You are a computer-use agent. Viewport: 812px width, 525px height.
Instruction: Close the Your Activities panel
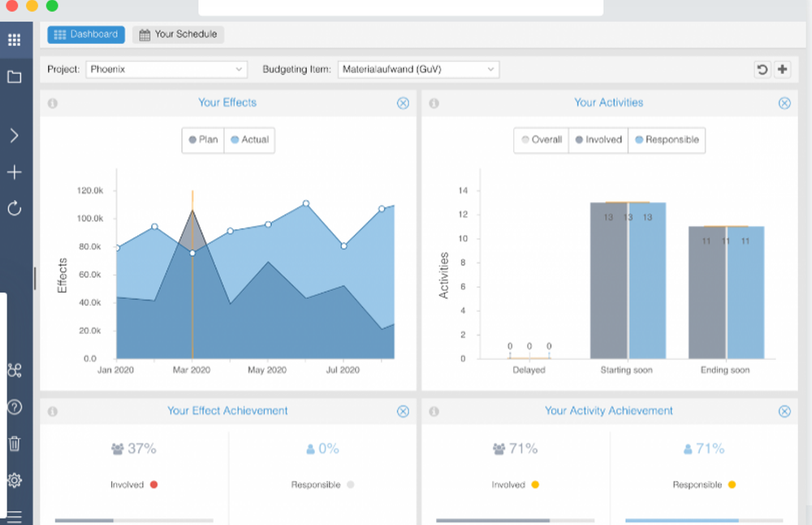784,103
